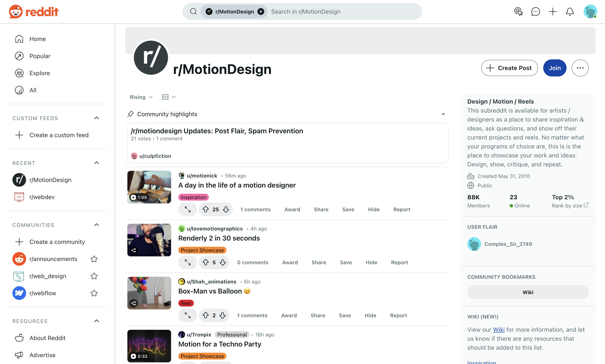Collapse the Resources section
Screen dimensions: 605x364
pyautogui.click(x=97, y=321)
